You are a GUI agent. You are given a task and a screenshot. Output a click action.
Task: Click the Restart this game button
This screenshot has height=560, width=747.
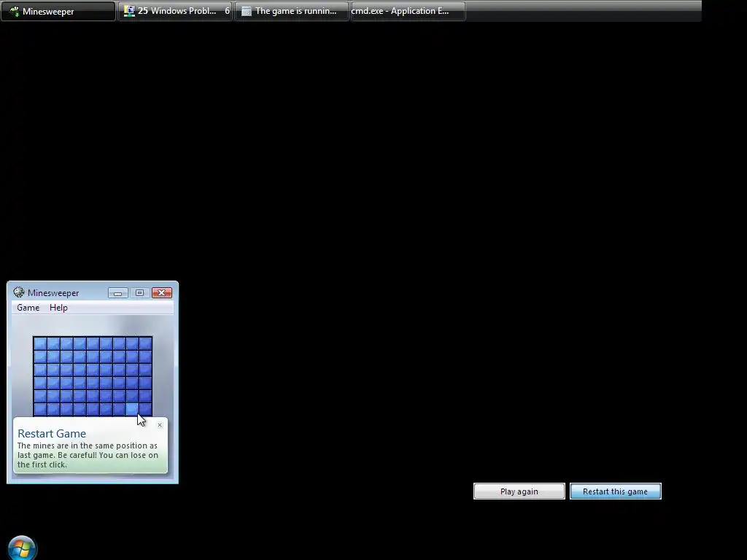tap(615, 491)
